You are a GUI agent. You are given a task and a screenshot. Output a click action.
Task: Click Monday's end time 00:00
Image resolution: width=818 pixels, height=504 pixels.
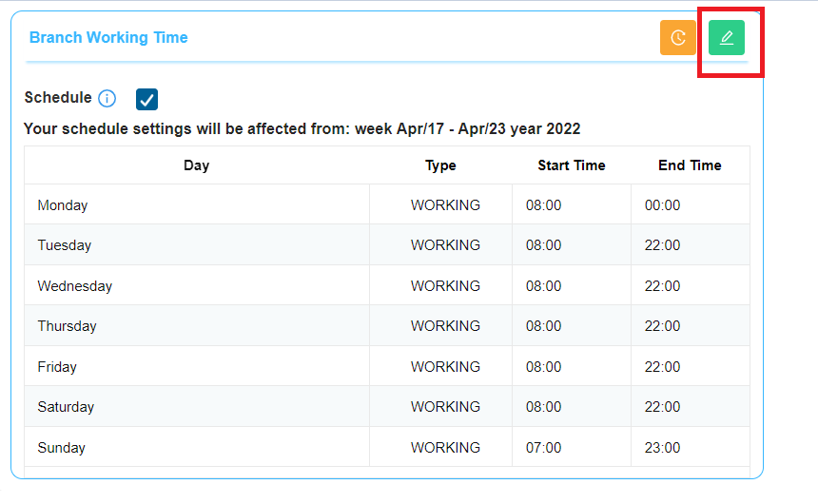tap(662, 205)
